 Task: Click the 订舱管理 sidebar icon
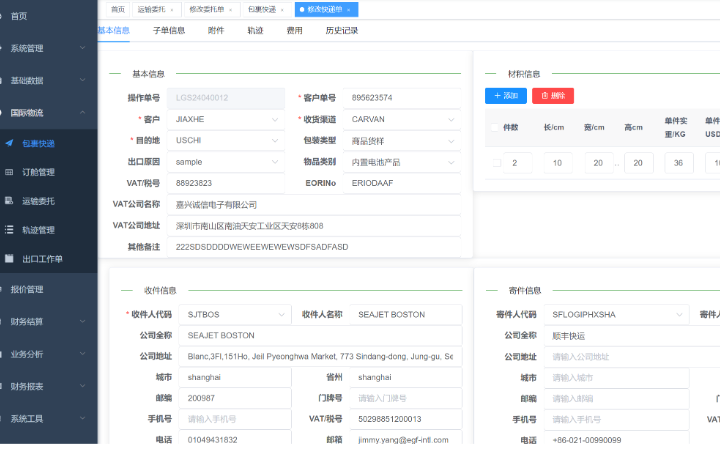9,172
